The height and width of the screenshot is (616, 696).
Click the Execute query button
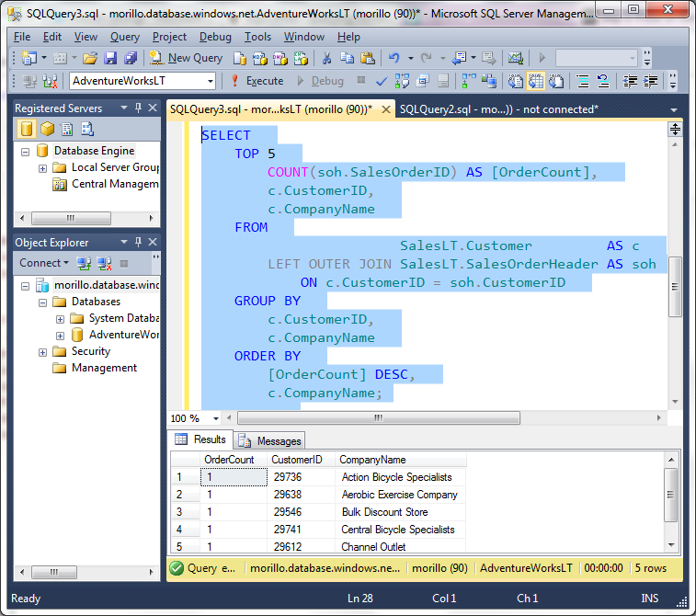(x=257, y=81)
